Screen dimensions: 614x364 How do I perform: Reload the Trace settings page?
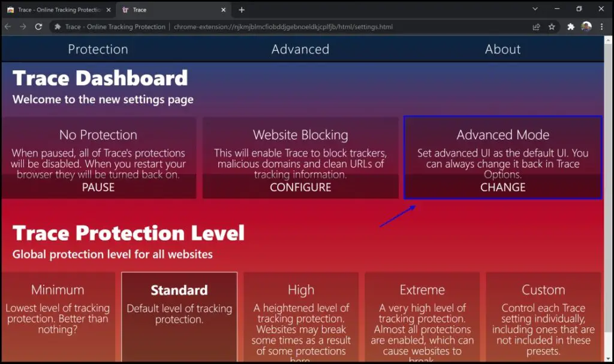(38, 26)
